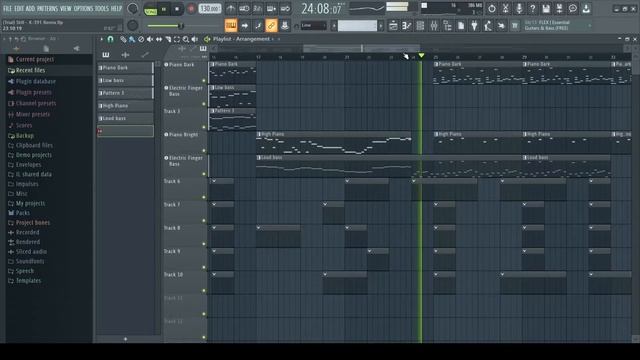Open the Mixer window icon

click(434, 26)
